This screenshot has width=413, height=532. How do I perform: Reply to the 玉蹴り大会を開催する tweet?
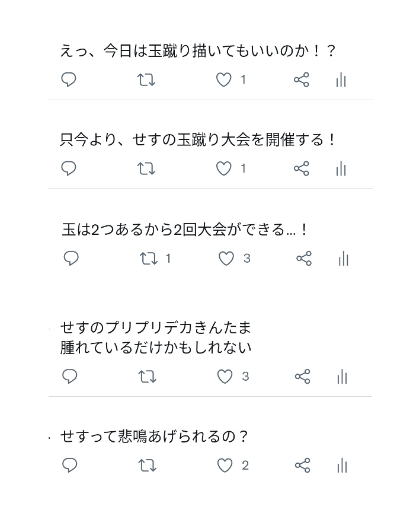(69, 168)
